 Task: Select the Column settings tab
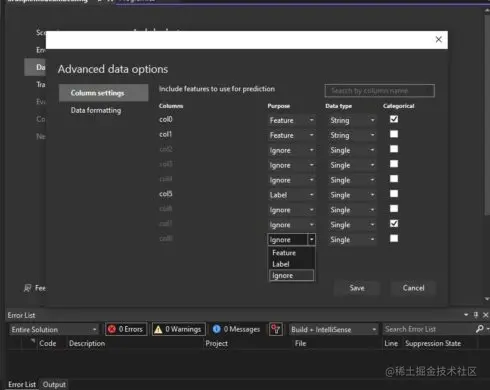104,93
